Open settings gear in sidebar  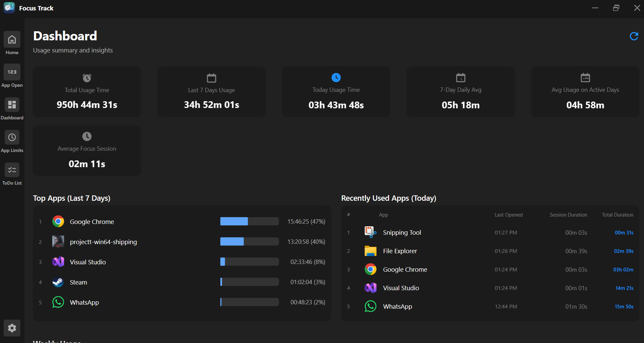12,328
